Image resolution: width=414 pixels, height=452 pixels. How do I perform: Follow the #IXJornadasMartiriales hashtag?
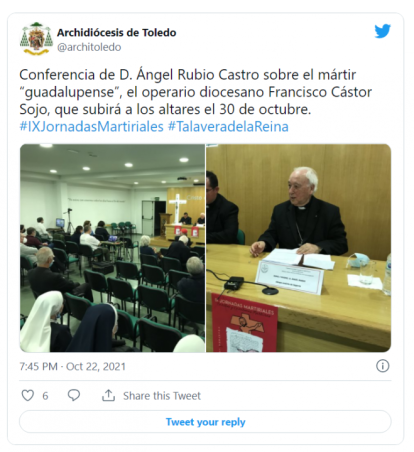(92, 127)
